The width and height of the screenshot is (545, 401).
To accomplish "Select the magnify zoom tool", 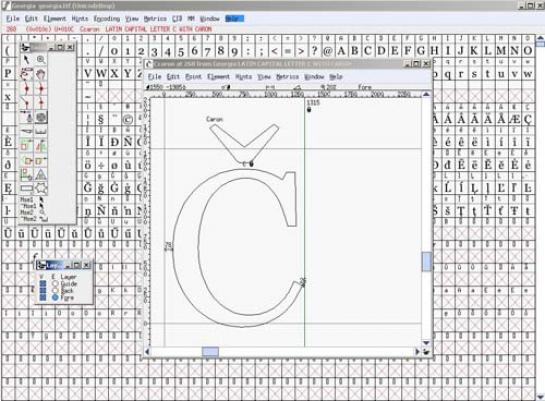I will 41,59.
